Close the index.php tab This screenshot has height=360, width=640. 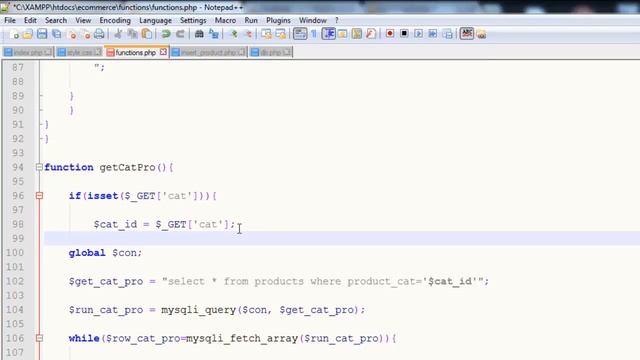pyautogui.click(x=48, y=52)
